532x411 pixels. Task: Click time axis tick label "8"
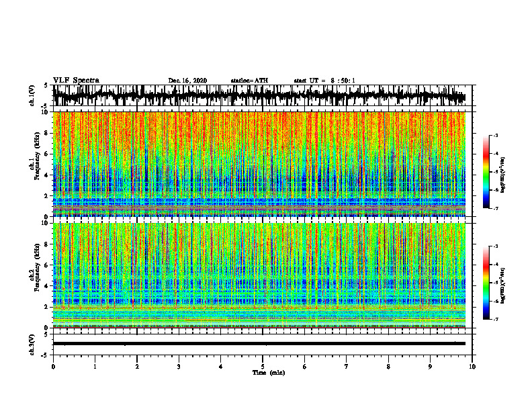click(x=388, y=367)
